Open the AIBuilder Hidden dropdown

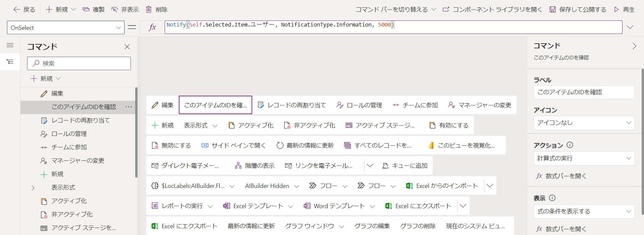pos(297,186)
